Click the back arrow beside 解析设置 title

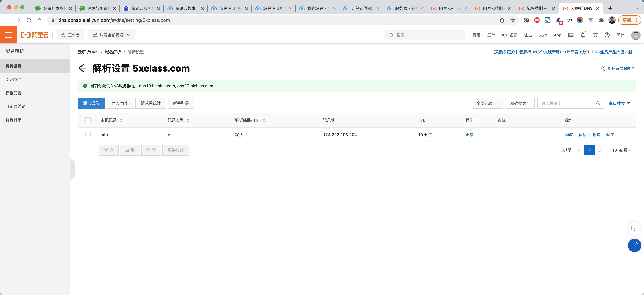click(83, 68)
